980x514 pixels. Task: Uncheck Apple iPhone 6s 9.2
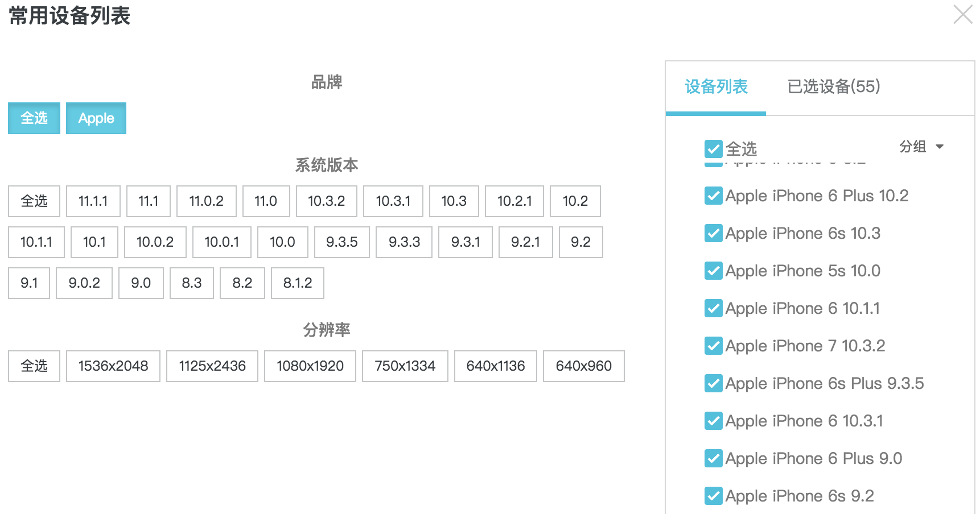coord(714,496)
